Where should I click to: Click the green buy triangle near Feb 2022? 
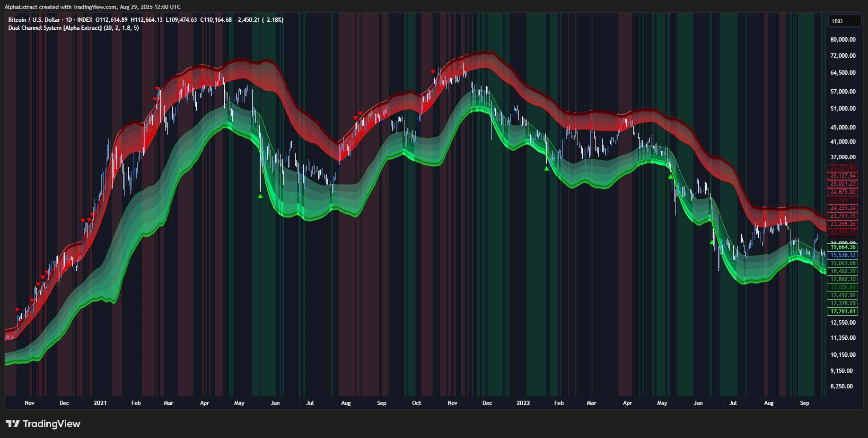point(546,168)
